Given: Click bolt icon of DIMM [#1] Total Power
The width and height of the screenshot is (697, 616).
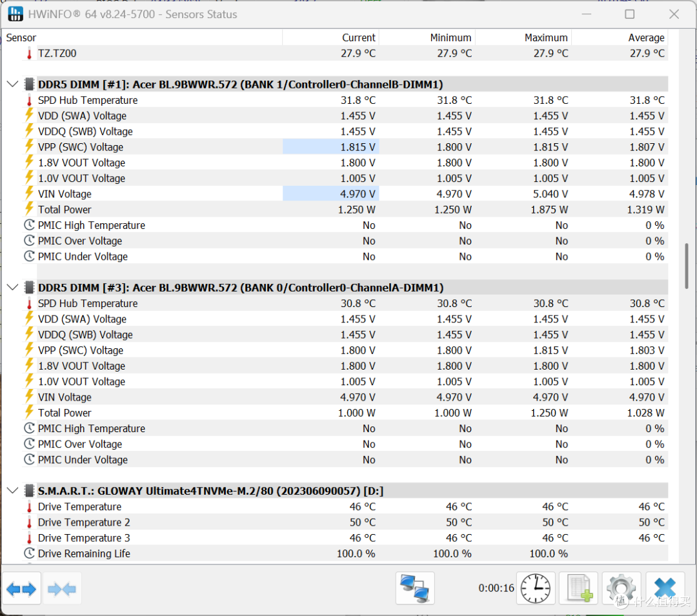Looking at the screenshot, I should pyautogui.click(x=29, y=209).
